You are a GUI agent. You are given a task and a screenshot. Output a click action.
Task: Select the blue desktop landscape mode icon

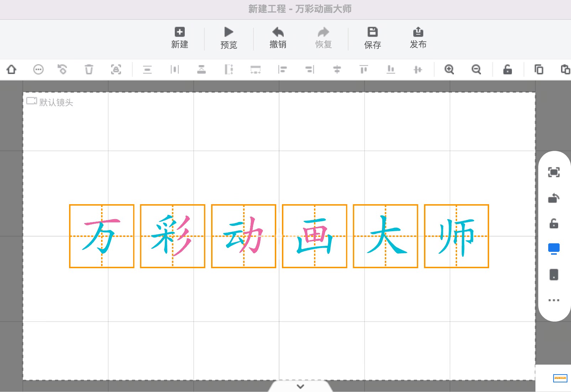tap(554, 249)
